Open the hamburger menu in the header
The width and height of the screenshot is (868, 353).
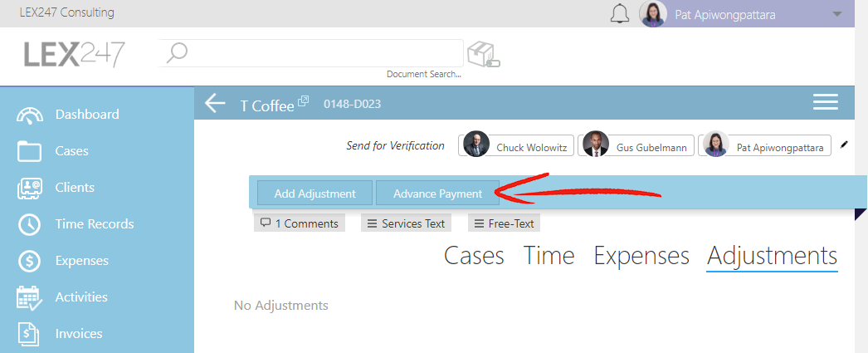point(825,102)
